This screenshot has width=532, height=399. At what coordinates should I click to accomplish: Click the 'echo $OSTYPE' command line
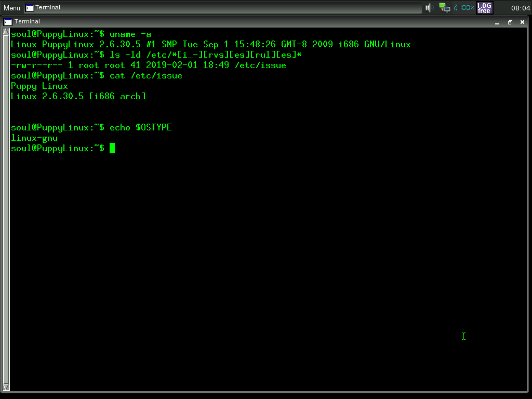point(91,128)
